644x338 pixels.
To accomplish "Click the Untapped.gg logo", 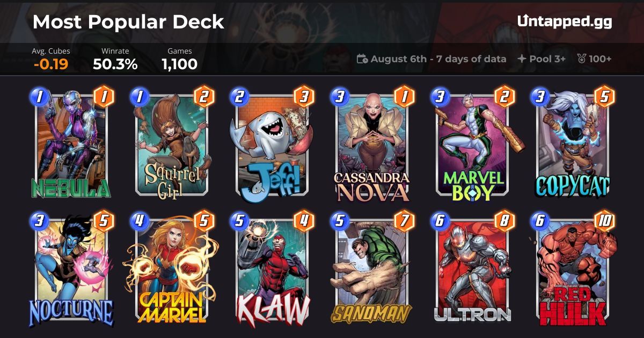I will [565, 21].
